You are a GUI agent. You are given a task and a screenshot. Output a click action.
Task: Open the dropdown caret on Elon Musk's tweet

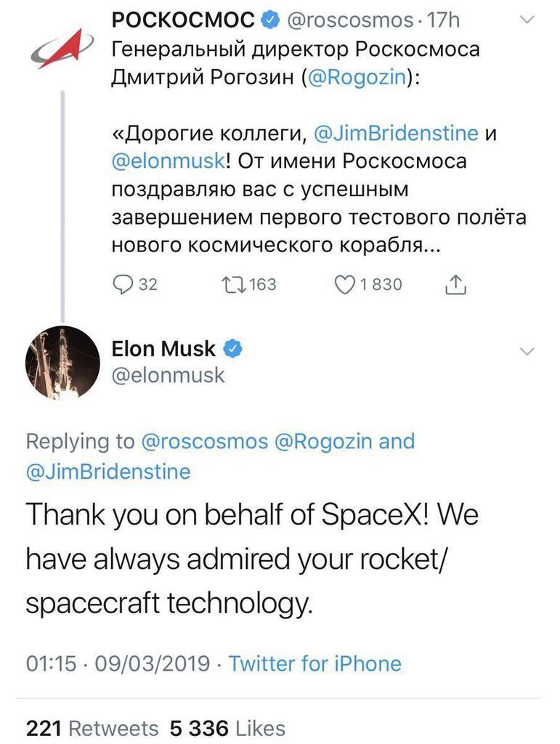pos(528,351)
